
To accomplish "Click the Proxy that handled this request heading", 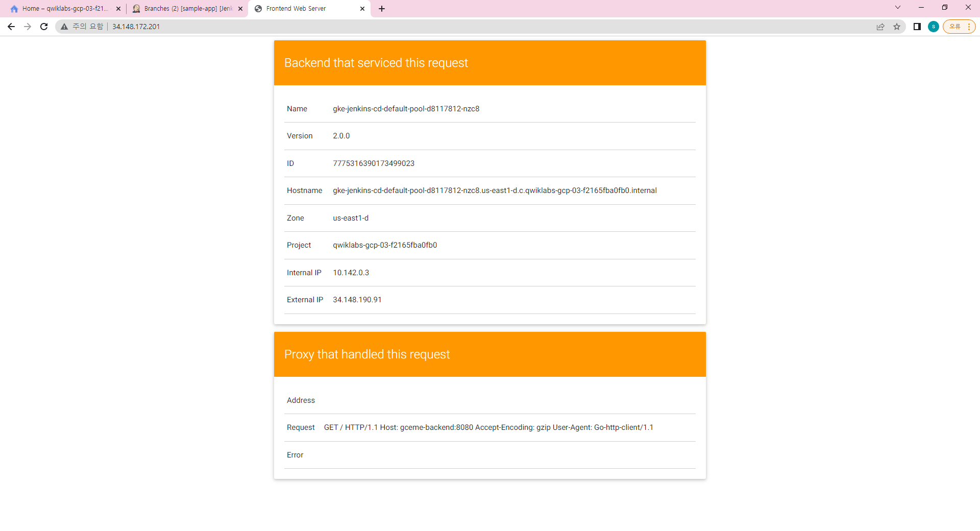I will tap(367, 354).
